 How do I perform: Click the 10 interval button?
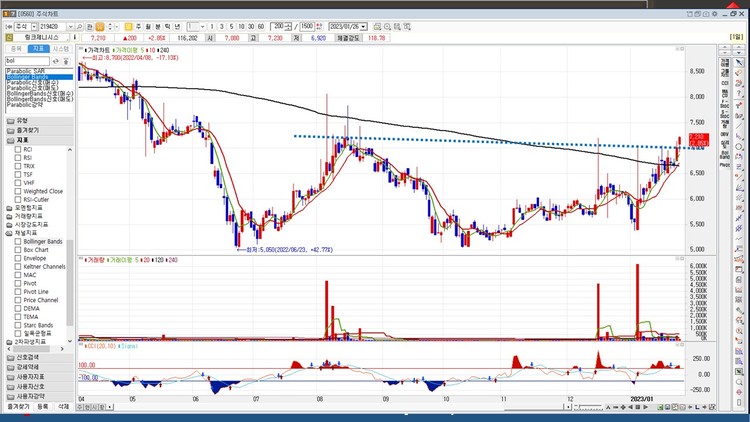pos(241,27)
